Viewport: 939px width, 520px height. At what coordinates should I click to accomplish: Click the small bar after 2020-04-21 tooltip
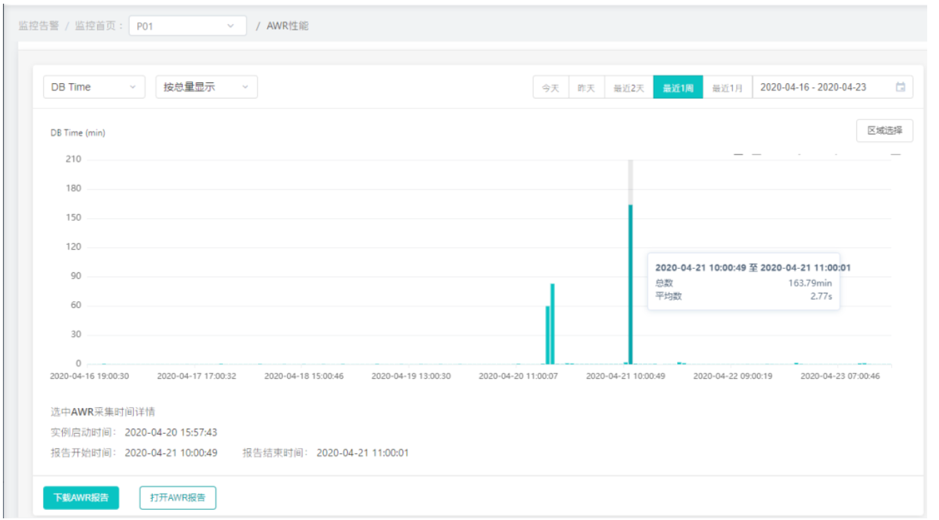tap(680, 363)
